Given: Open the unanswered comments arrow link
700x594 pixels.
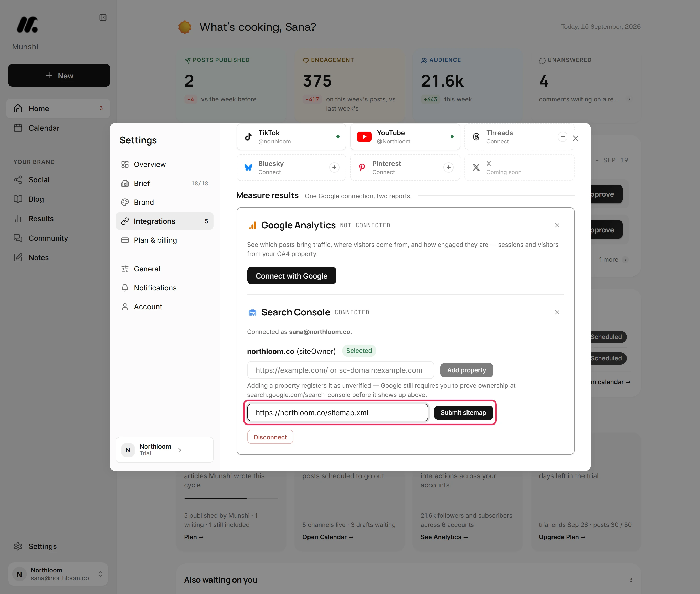Looking at the screenshot, I should coord(629,99).
